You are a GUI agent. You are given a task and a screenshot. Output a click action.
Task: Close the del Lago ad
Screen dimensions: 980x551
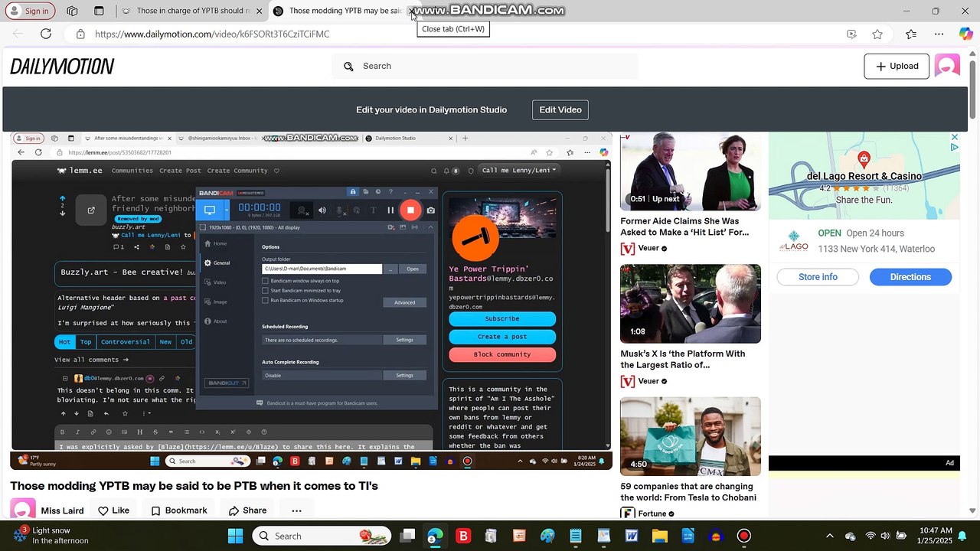955,137
